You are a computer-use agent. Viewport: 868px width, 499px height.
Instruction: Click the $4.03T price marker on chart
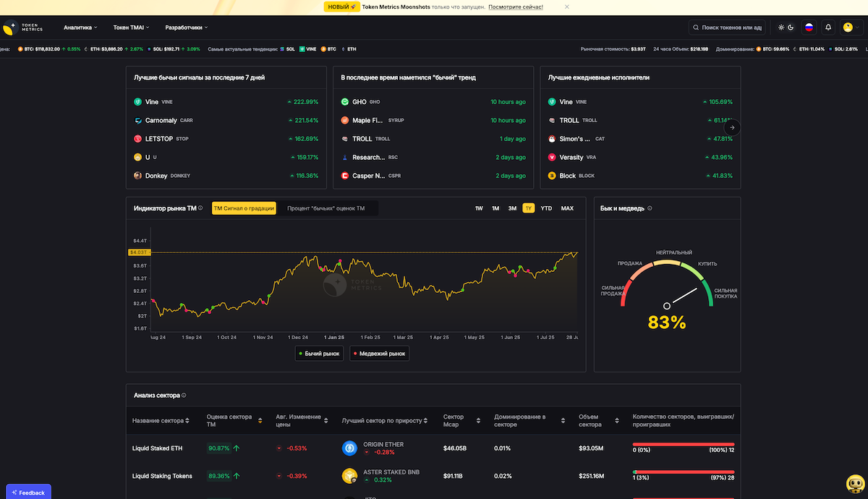pos(138,252)
